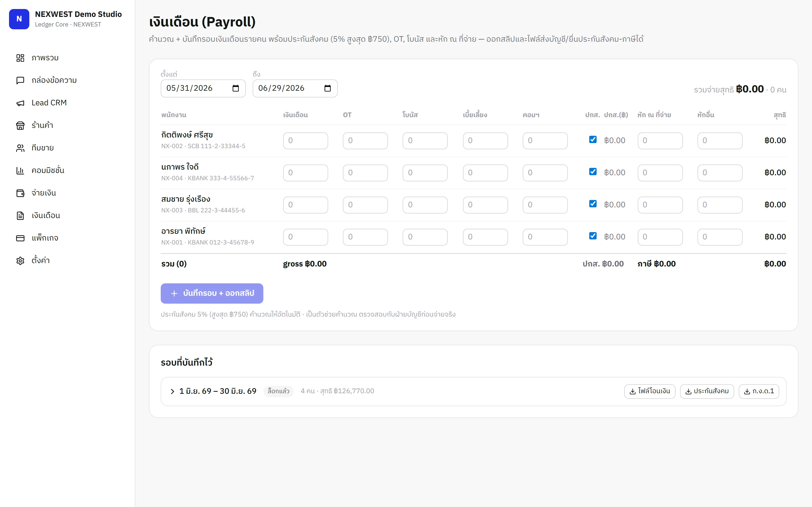Click the จ่ายเงิน wallet icon
This screenshot has width=812, height=507.
[x=20, y=193]
